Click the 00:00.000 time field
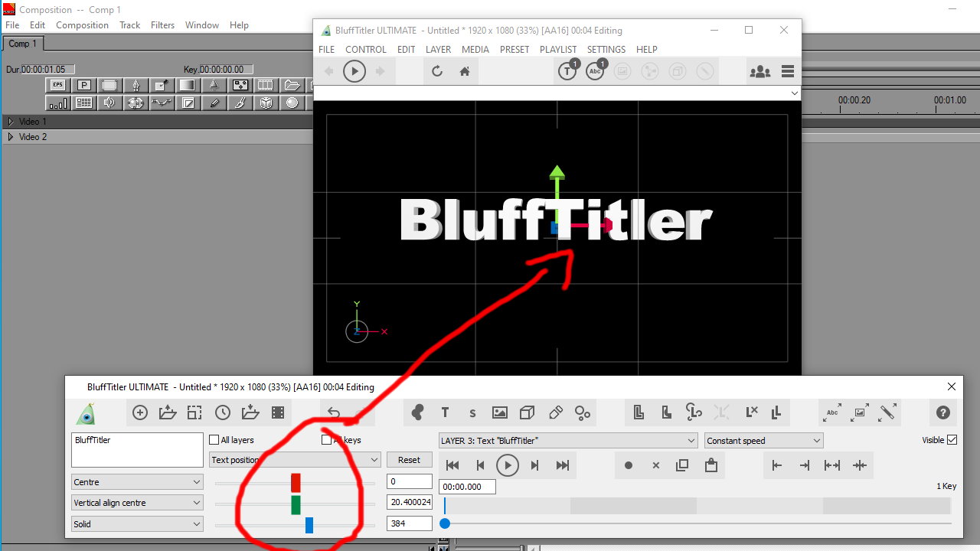 pos(467,487)
